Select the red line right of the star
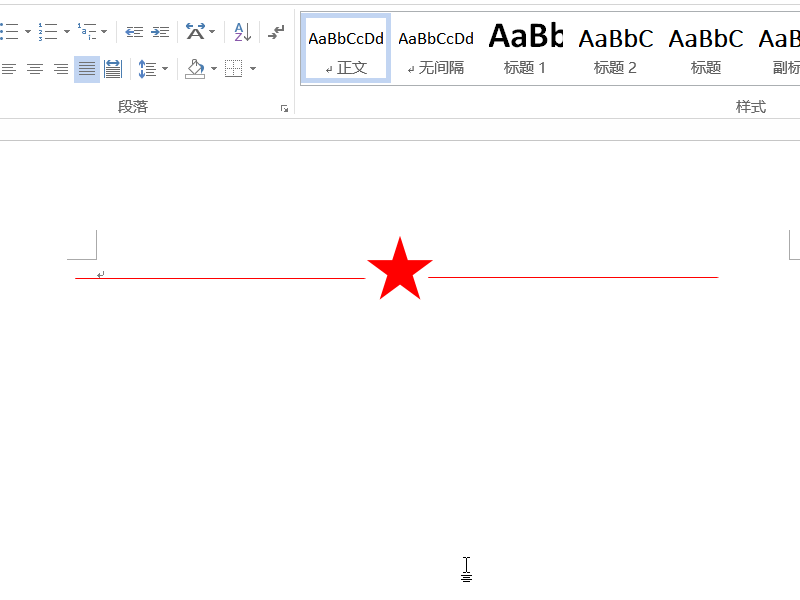 click(x=573, y=278)
